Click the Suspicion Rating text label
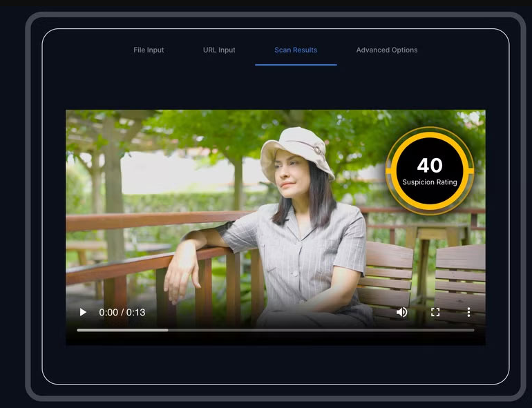 tap(430, 182)
